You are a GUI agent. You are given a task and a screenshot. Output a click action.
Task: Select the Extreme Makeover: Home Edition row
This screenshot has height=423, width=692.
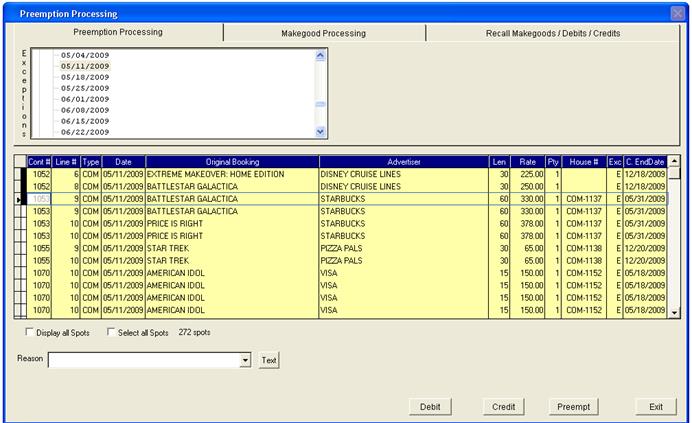click(x=232, y=173)
